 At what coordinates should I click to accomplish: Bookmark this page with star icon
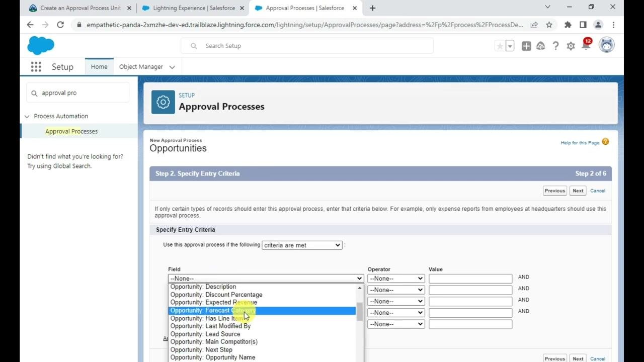(549, 25)
